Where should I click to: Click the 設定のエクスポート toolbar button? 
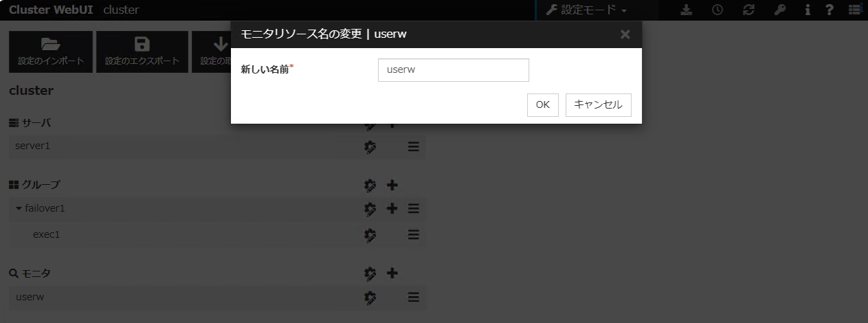(x=142, y=52)
